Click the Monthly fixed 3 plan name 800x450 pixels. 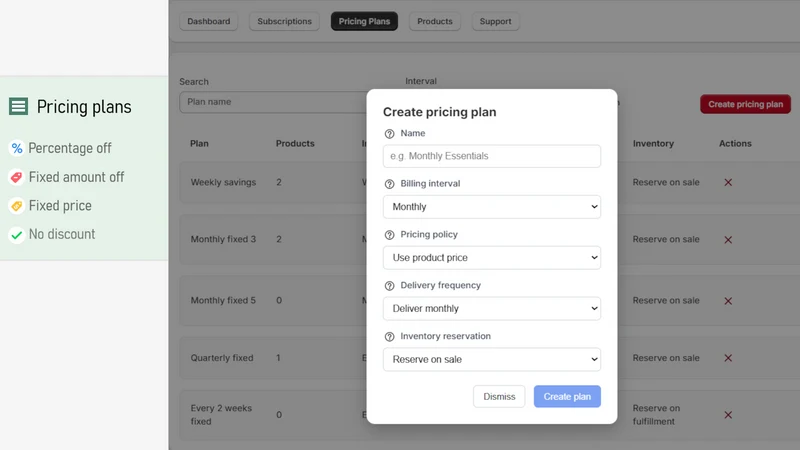(223, 239)
